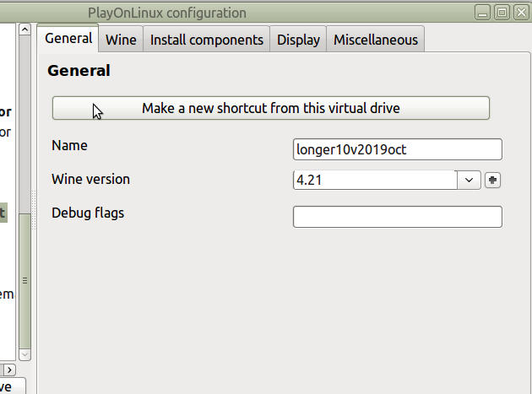The height and width of the screenshot is (394, 532).
Task: Click the sidebar vertical scrollbar thumb
Action: click(24, 281)
